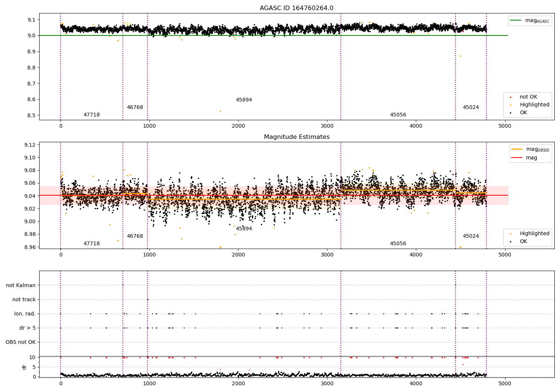The height and width of the screenshot is (392, 560).
Task: Click obsid label 46768 in Magnitude Estimates plot
Action: (x=135, y=236)
